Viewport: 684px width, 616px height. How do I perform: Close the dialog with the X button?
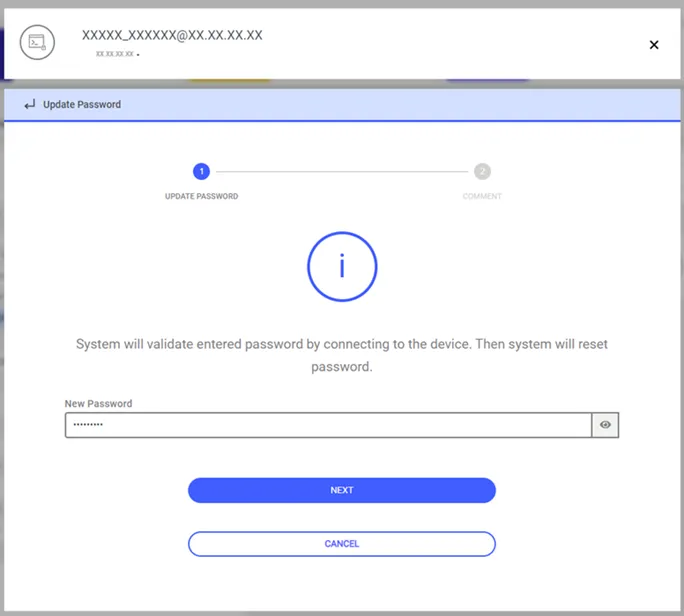click(x=653, y=44)
